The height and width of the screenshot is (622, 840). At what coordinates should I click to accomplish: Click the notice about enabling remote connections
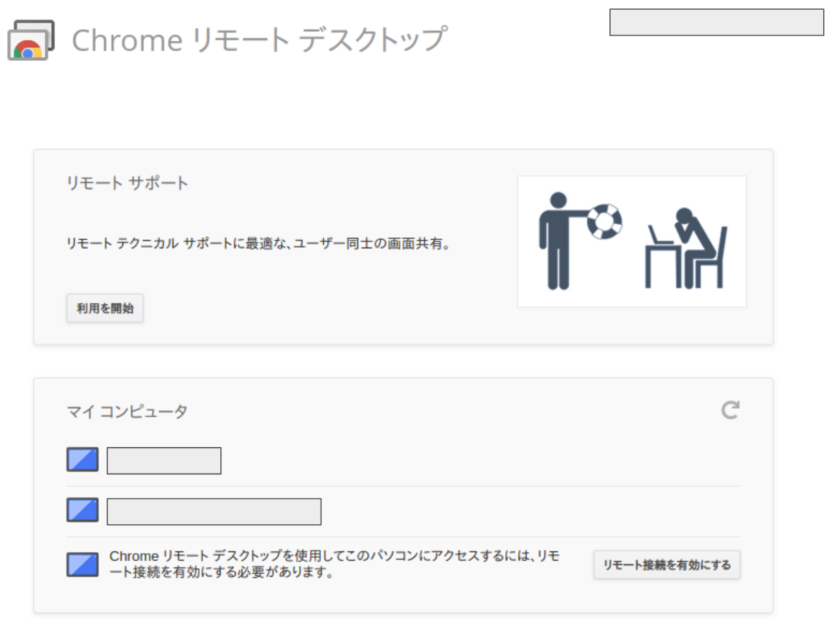334,564
